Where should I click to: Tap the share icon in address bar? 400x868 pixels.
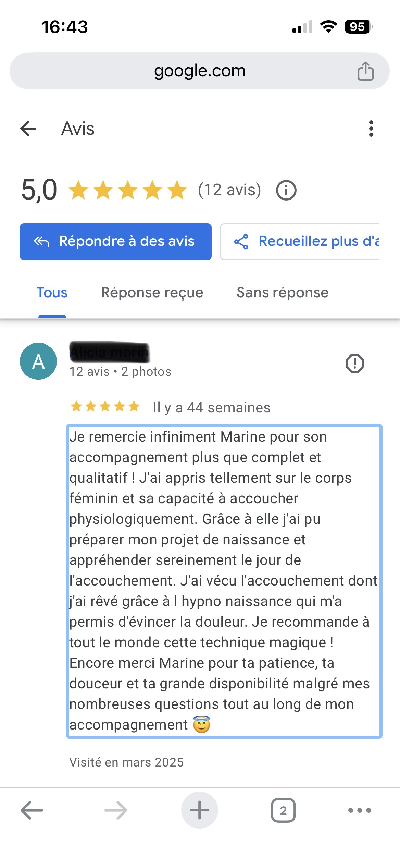point(365,71)
